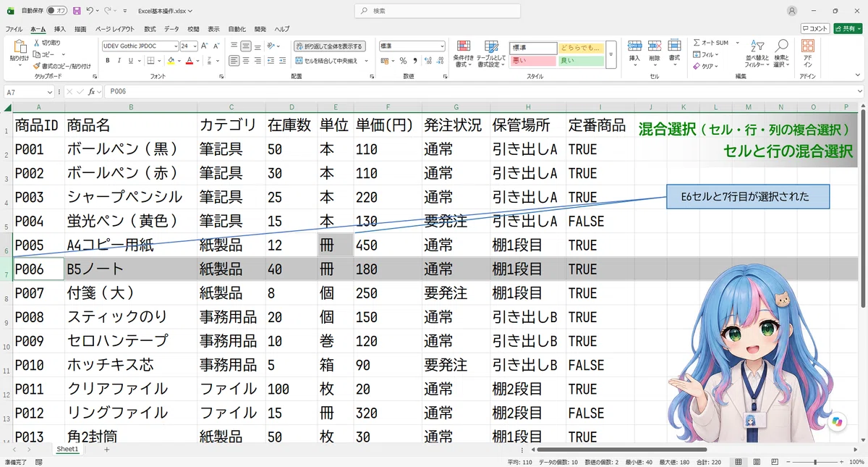Click the fill color yellow bucket swatch
Screen dimensions: 868x467
(x=171, y=61)
